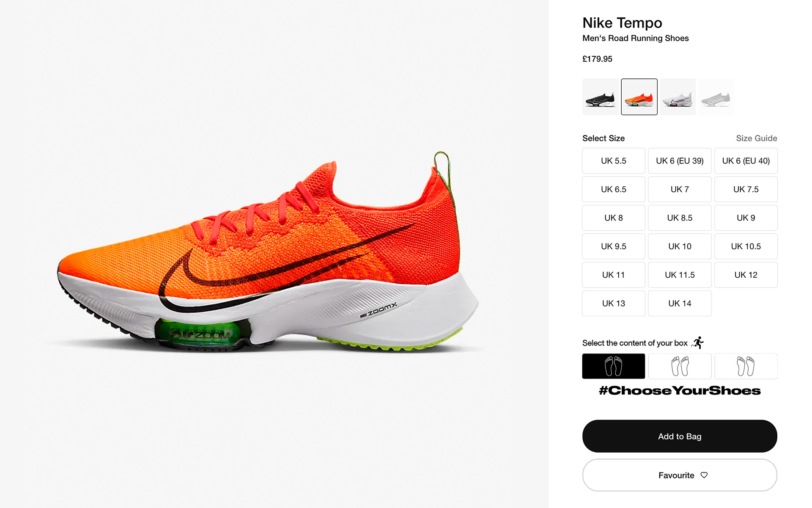Pick the white shoe colour thumbnail
Screen dimensions: 812x508
678,97
